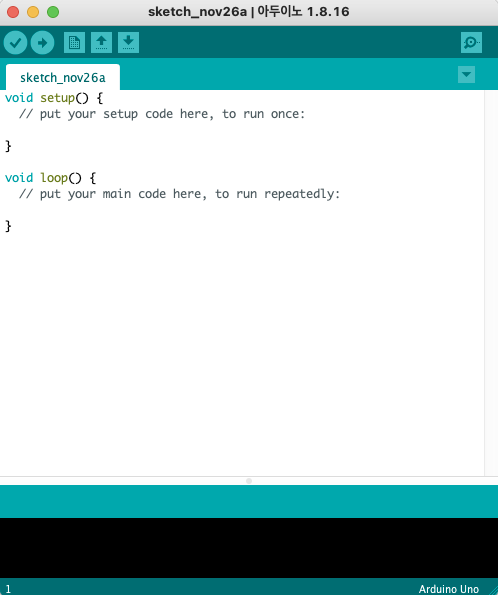Open the Serial Monitor magnifier icon

point(471,42)
